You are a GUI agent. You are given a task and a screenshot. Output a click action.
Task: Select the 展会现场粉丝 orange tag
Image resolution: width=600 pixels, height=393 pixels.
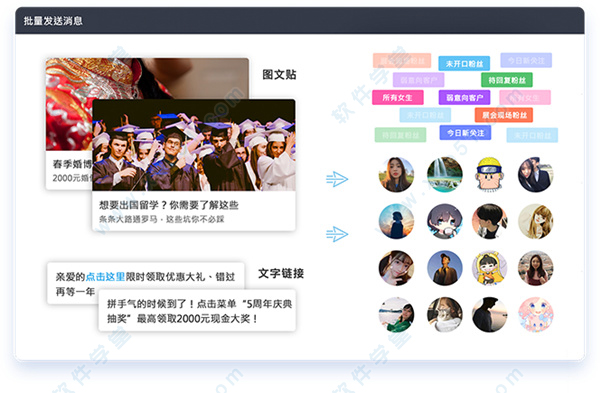[x=504, y=115]
